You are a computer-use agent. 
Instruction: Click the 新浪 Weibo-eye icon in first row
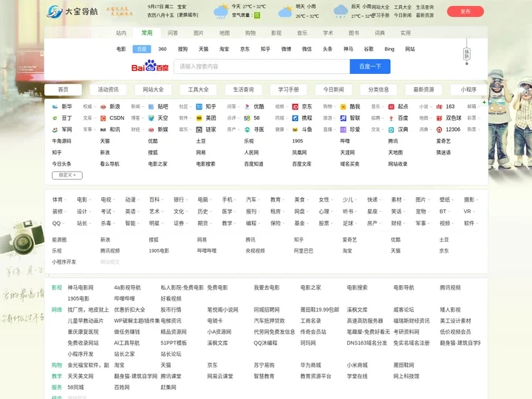(103, 106)
